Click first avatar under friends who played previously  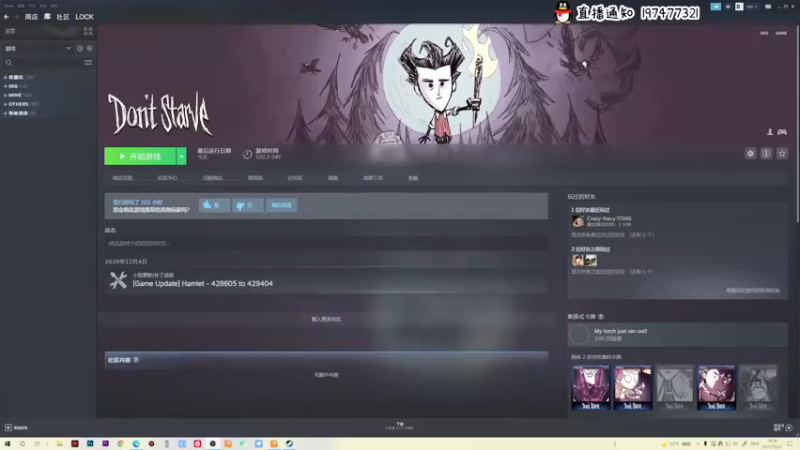[578, 260]
